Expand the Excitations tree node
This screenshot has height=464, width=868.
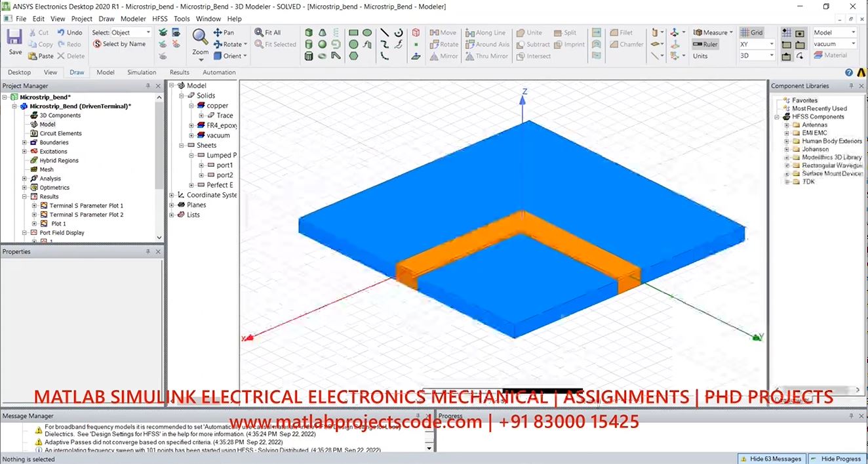(24, 152)
